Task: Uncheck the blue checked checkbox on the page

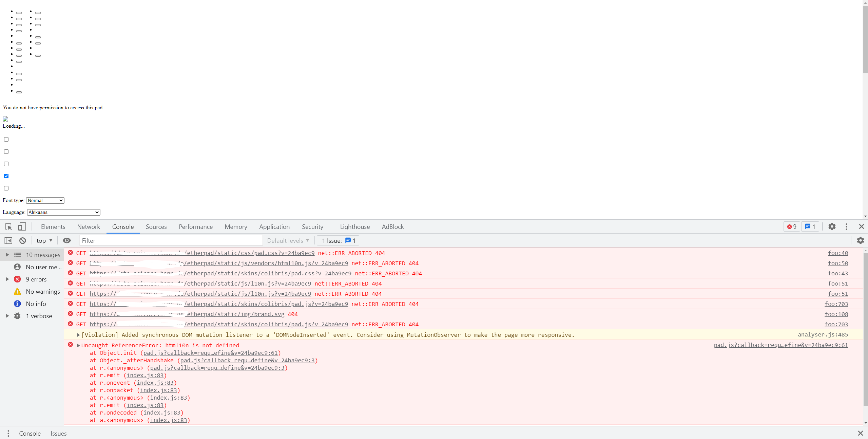Action: [x=6, y=176]
